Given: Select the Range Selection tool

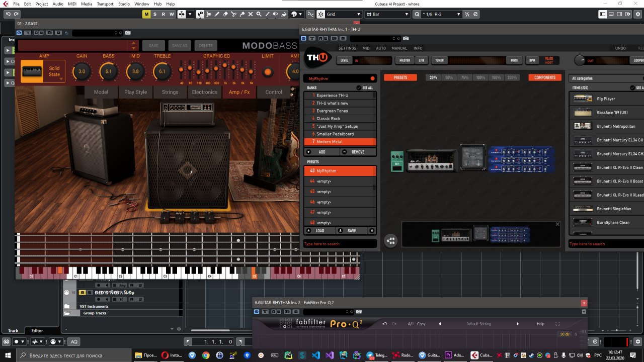Looking at the screenshot, I should (208, 14).
